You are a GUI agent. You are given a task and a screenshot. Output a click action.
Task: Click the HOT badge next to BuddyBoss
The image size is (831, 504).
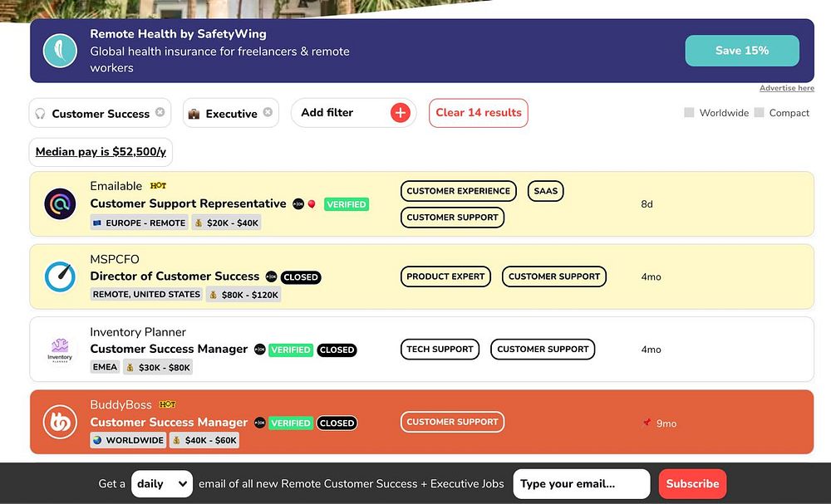[168, 404]
